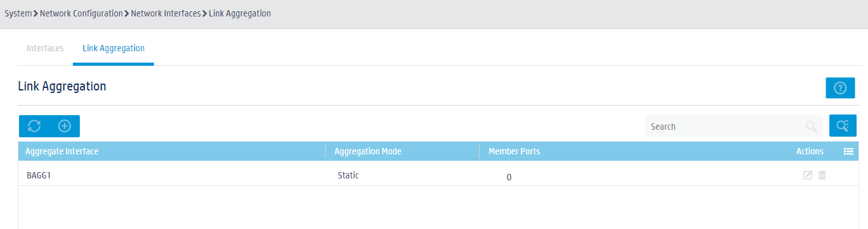Open Network Configuration breadcrumb link

point(81,13)
